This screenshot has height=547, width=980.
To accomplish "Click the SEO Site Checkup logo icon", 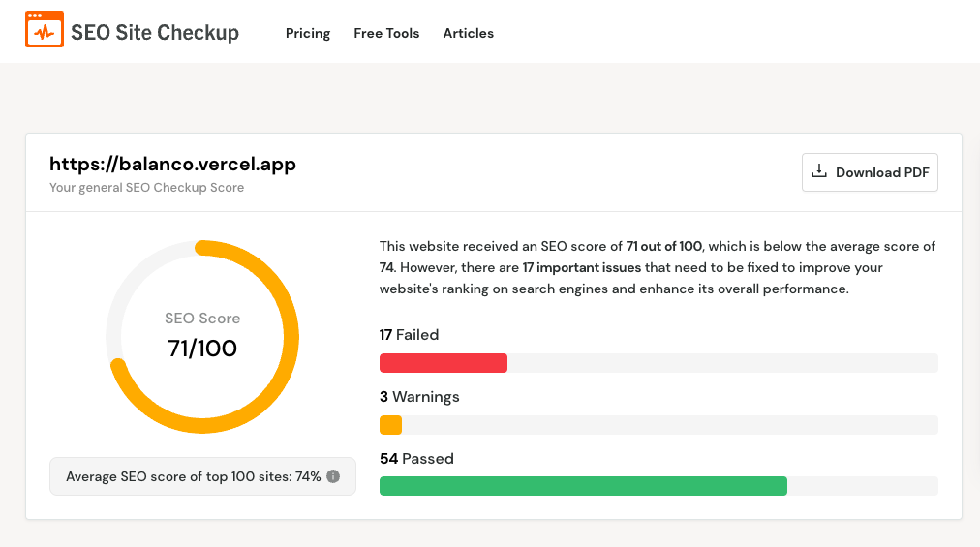I will 45,29.
